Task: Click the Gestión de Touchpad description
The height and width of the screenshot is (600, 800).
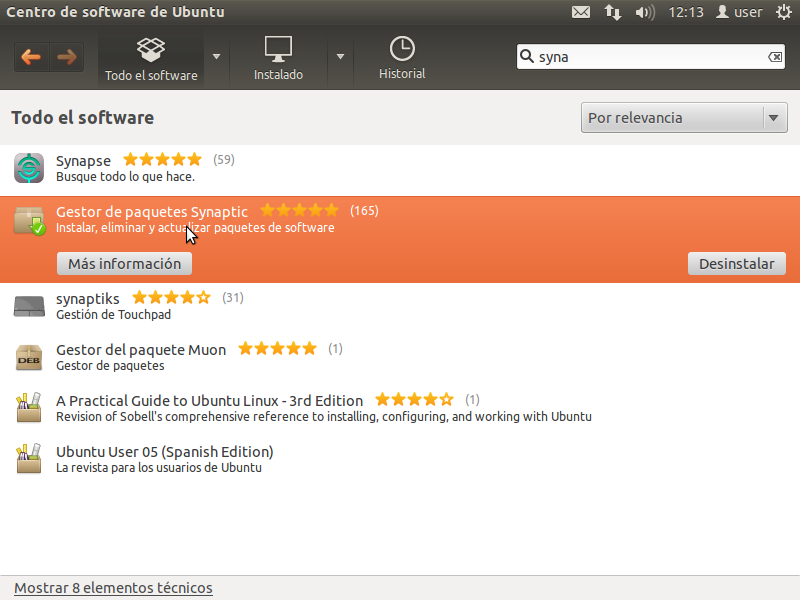Action: point(113,314)
